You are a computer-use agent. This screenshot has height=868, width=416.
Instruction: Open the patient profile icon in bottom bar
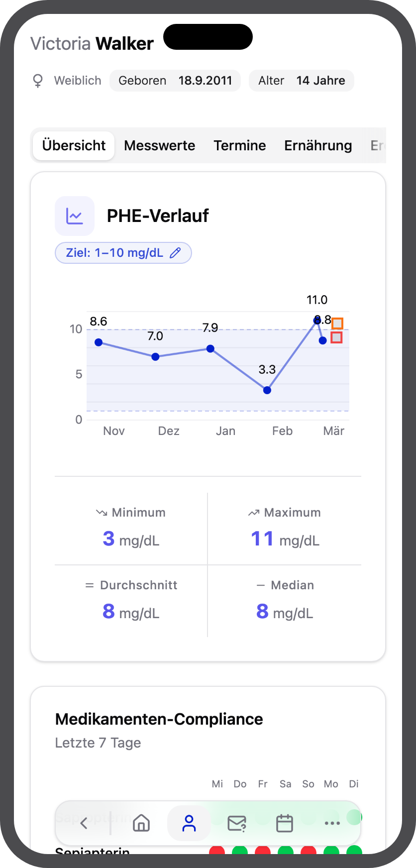[189, 823]
